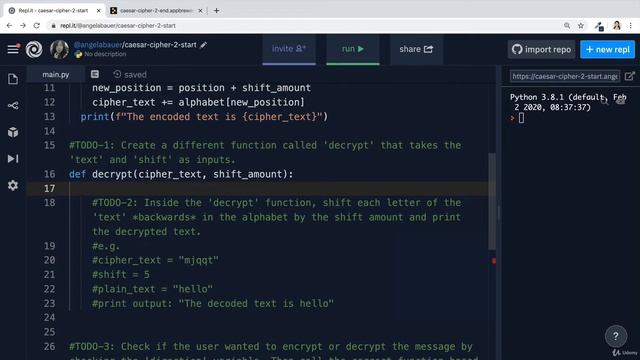The image size is (640, 360).
Task: Reload the browser page
Action: [37, 25]
